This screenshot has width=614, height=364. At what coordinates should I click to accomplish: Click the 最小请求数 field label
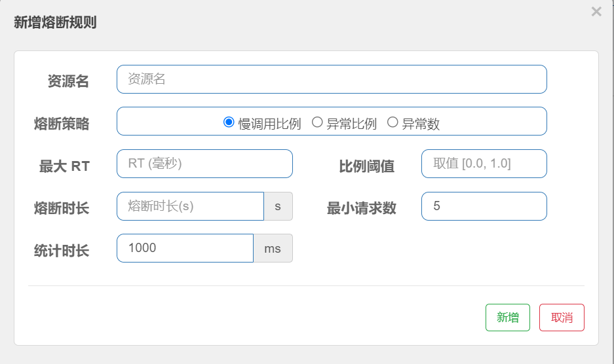[362, 208]
